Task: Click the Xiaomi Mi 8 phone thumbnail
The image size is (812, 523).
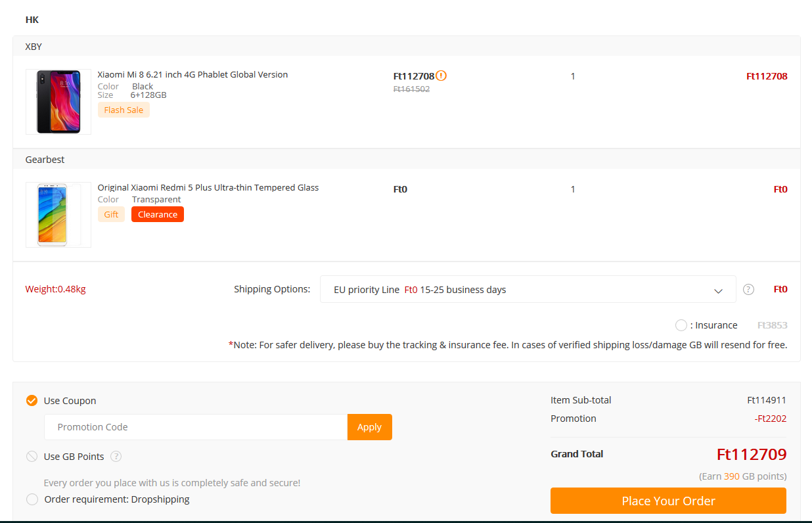Action: [58, 102]
